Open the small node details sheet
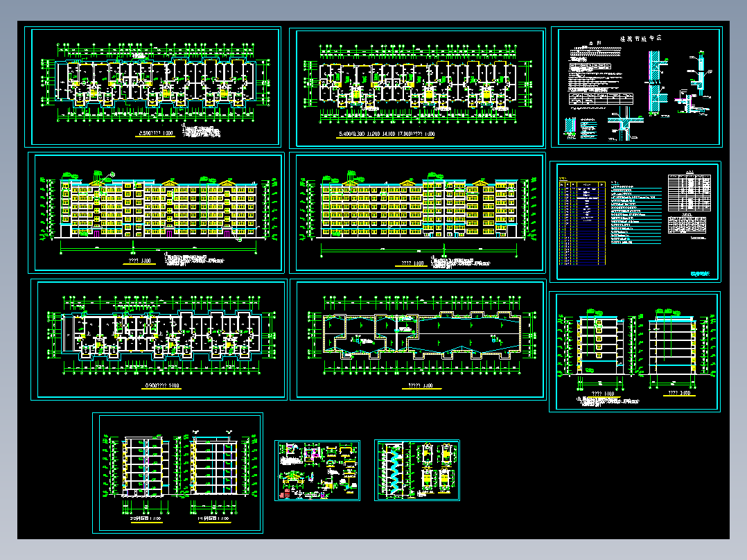The width and height of the screenshot is (747, 560). [317, 471]
